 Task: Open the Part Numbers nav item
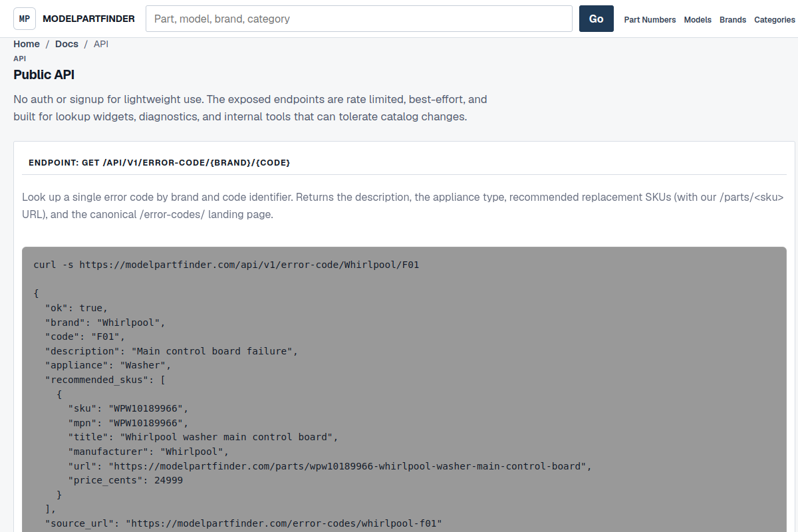tap(650, 20)
